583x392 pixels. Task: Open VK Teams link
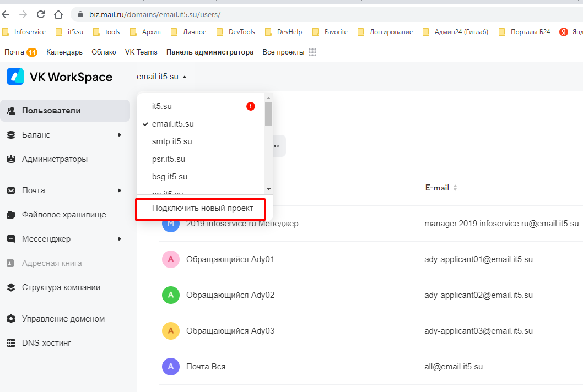141,52
